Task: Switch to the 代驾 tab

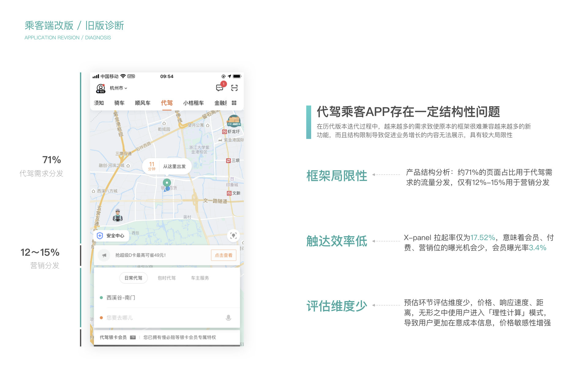Action: (167, 103)
